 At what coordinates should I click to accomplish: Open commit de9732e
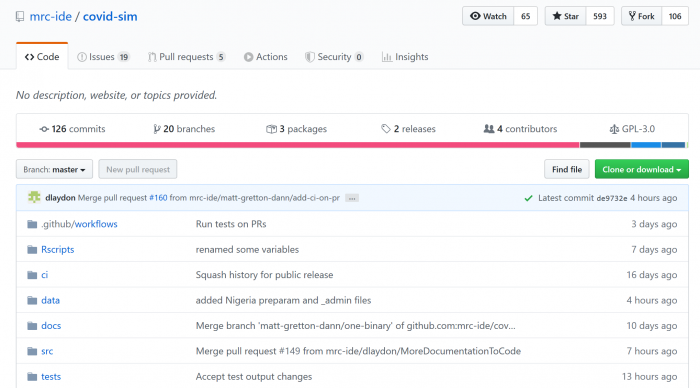612,198
